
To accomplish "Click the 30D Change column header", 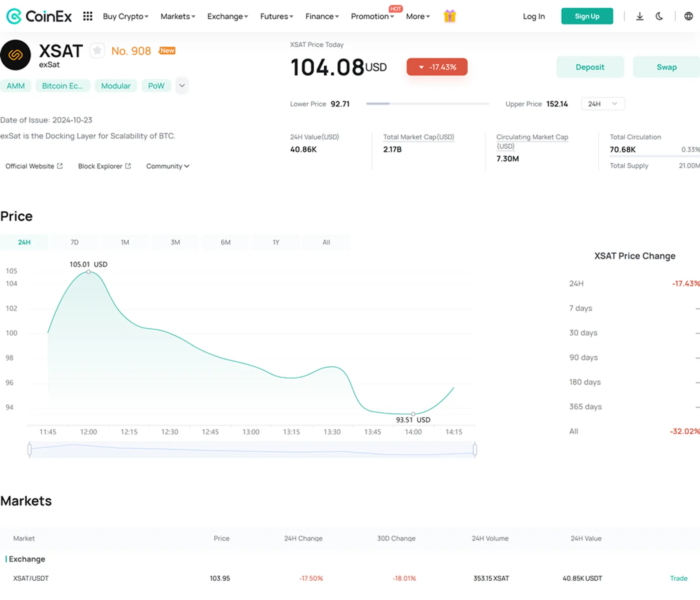I will tap(396, 538).
